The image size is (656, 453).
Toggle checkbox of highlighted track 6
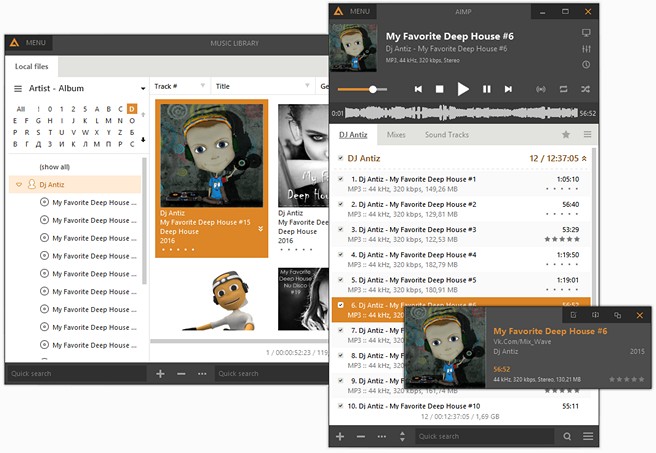click(341, 305)
